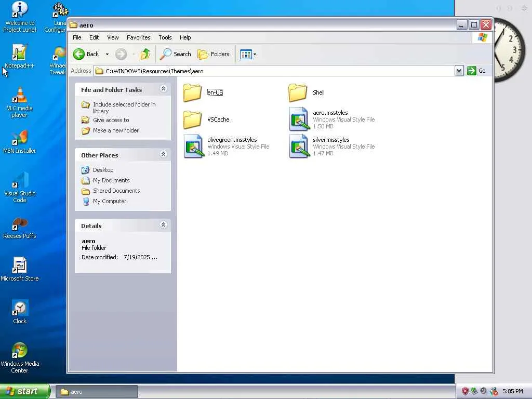This screenshot has height=399, width=532.
Task: Open the Back history dropdown arrow
Action: click(107, 54)
